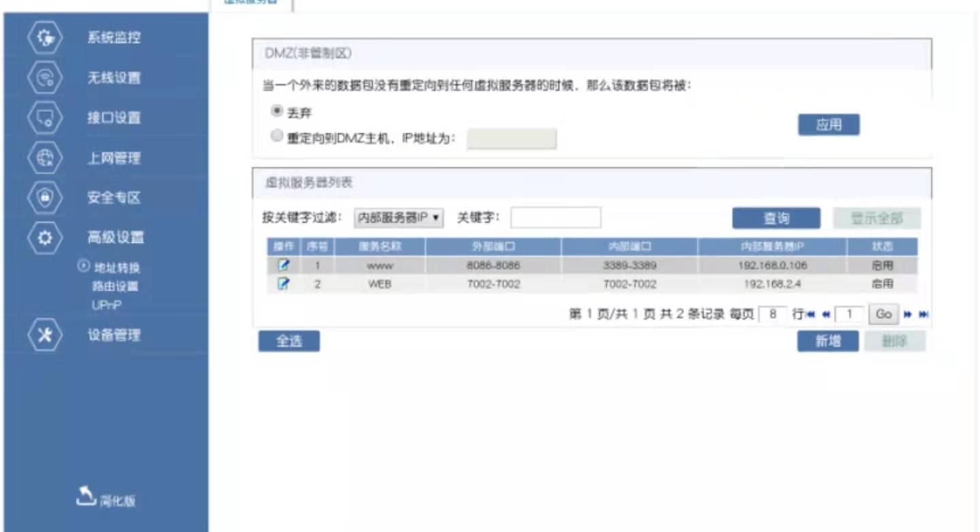Click the 简化版 switch icon
The image size is (980, 532).
coord(85,497)
